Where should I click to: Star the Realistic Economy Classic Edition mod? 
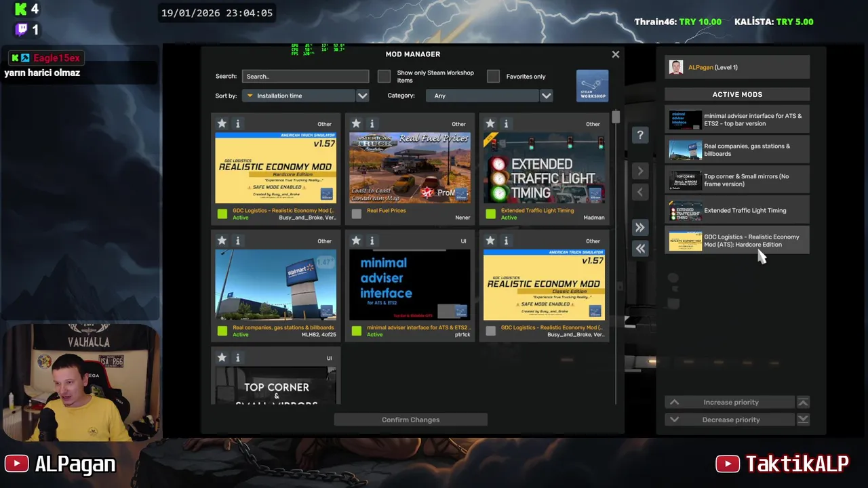pyautogui.click(x=490, y=241)
